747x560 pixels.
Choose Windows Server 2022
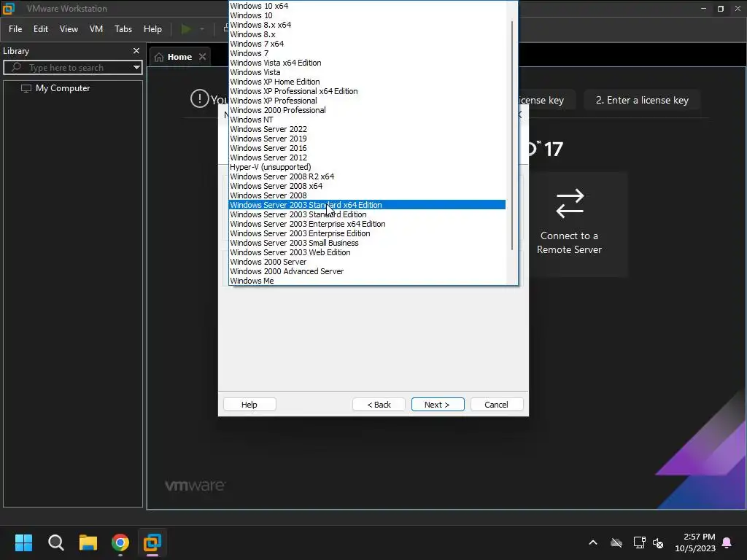tap(368, 129)
